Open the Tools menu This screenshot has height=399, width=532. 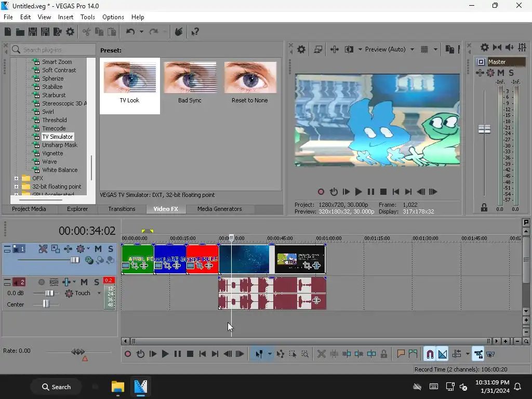coord(87,17)
